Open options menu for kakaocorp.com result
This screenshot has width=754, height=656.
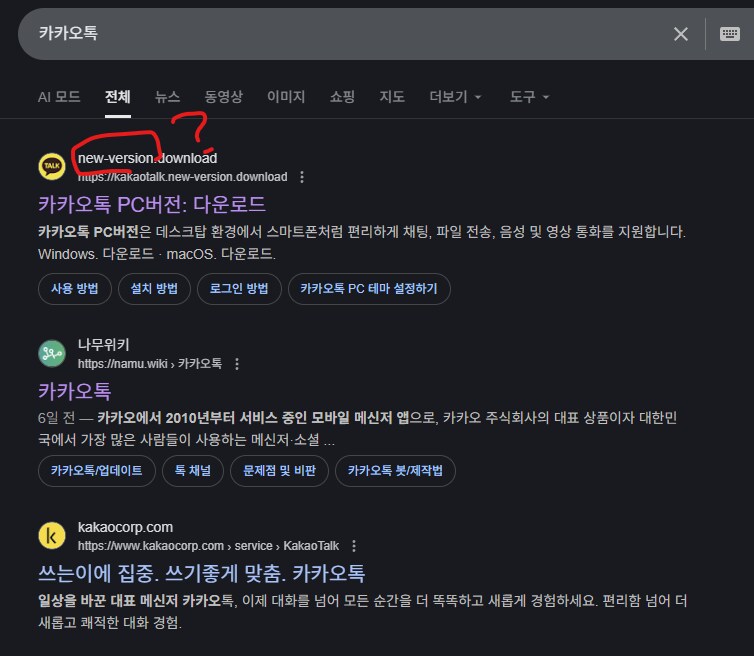coord(354,546)
